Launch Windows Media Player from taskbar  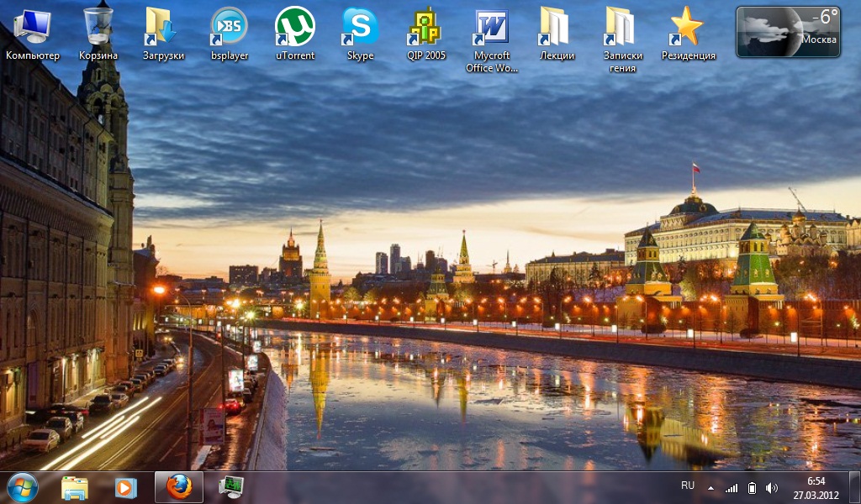[124, 487]
